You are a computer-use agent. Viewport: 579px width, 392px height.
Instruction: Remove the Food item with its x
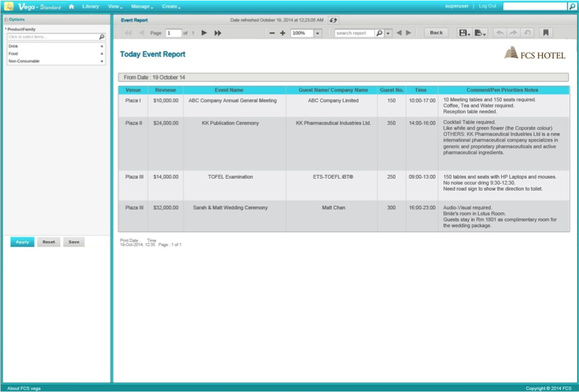pyautogui.click(x=102, y=54)
